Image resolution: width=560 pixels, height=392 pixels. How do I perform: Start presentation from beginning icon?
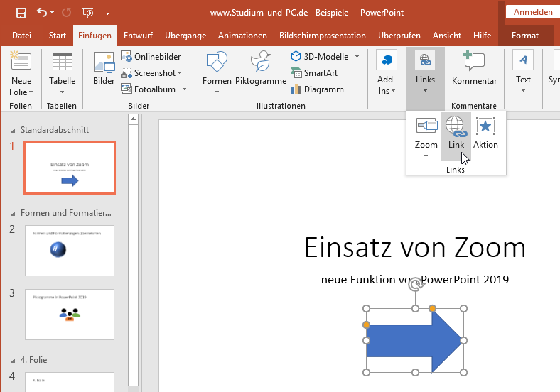click(x=87, y=13)
